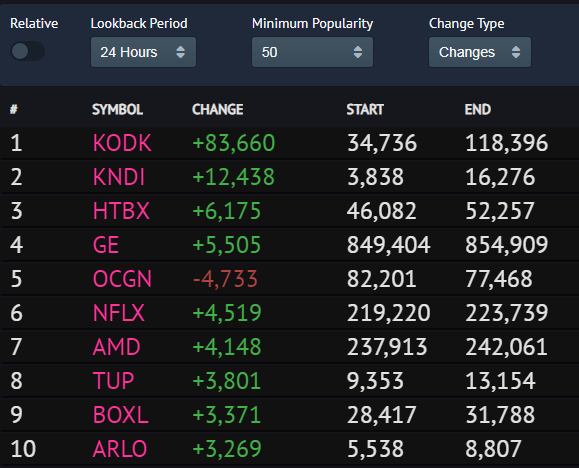Select the HTBX ticker
The height and width of the screenshot is (468, 579).
click(x=121, y=211)
